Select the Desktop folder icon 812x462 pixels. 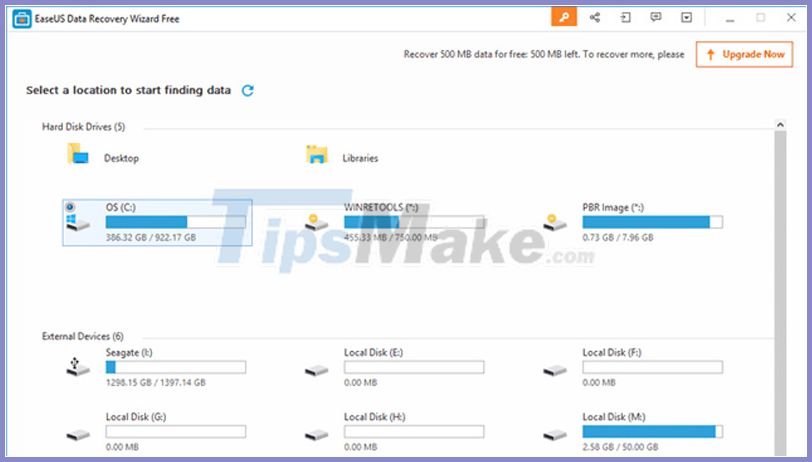(78, 154)
